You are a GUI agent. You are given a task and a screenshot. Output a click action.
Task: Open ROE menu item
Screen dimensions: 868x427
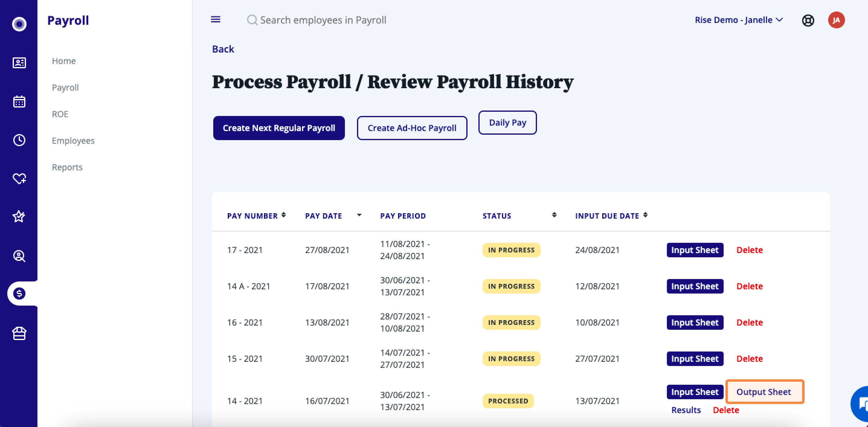point(60,114)
